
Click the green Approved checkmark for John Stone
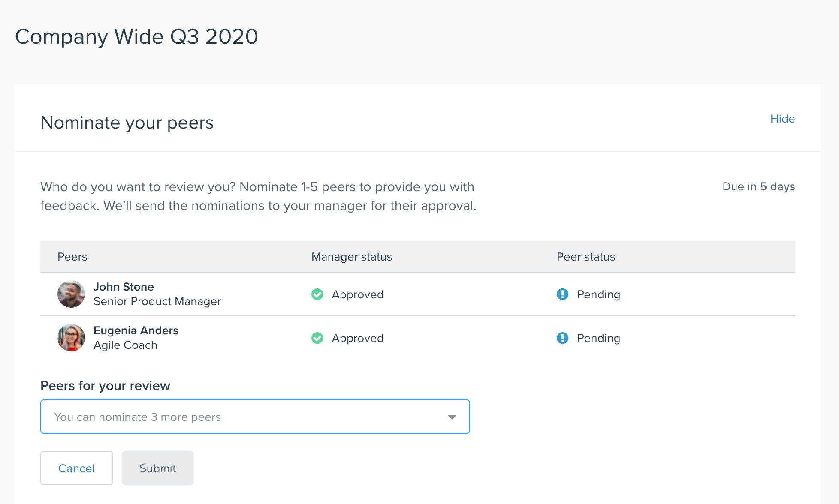click(317, 294)
